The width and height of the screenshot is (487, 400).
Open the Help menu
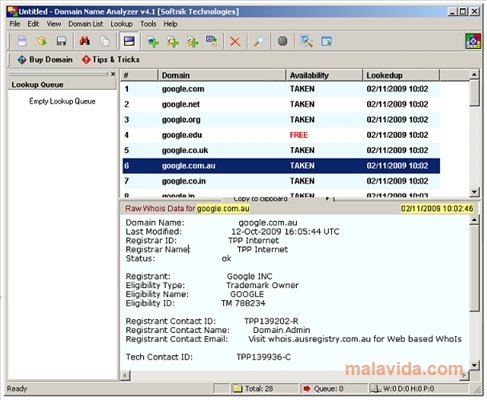170,24
